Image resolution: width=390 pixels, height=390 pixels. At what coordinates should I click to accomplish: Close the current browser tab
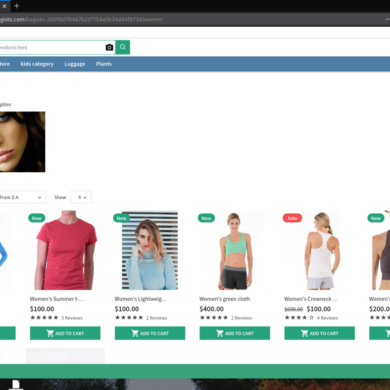[4, 6]
